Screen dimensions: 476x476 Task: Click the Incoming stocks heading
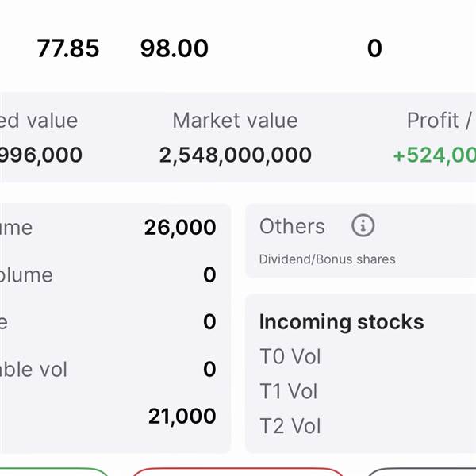coord(341,322)
